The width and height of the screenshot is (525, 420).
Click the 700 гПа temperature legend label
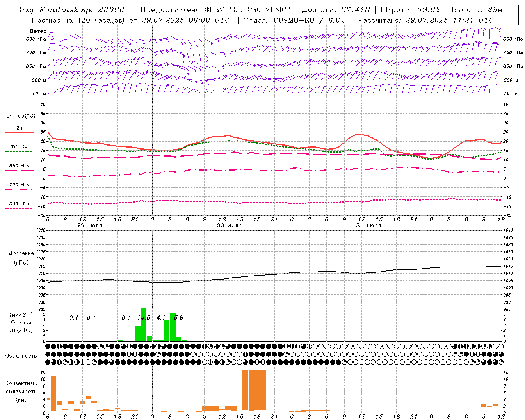[x=19, y=185]
